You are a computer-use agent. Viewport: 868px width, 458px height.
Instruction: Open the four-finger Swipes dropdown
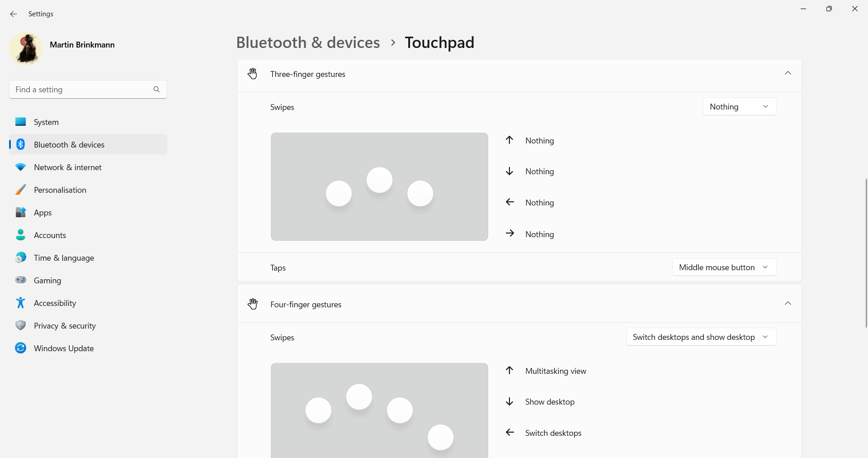(700, 337)
